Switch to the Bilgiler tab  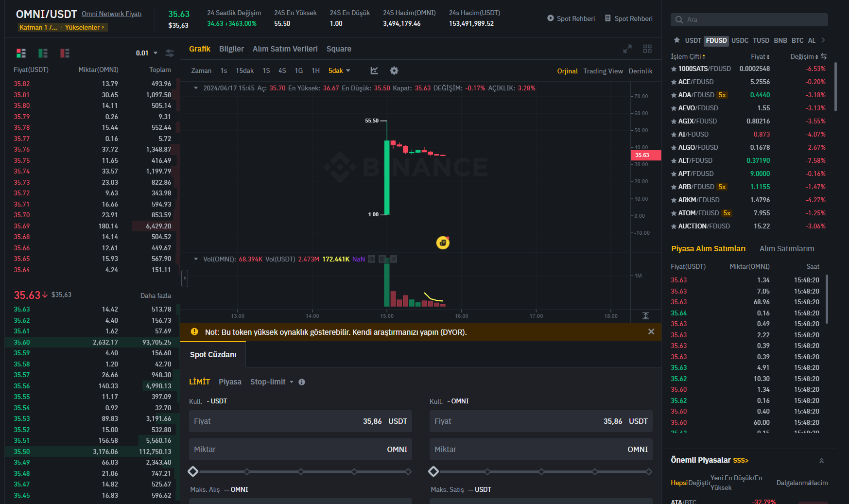coord(231,49)
